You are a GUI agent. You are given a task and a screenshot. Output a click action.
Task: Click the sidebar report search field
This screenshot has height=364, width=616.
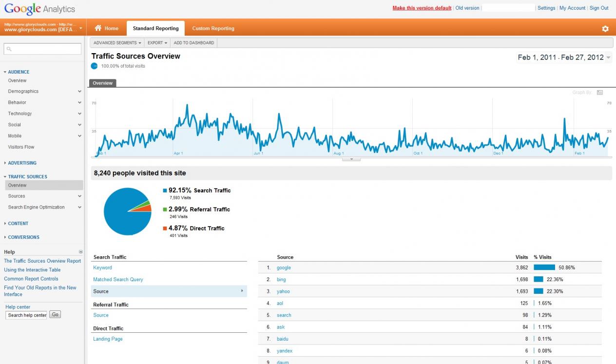tap(42, 49)
